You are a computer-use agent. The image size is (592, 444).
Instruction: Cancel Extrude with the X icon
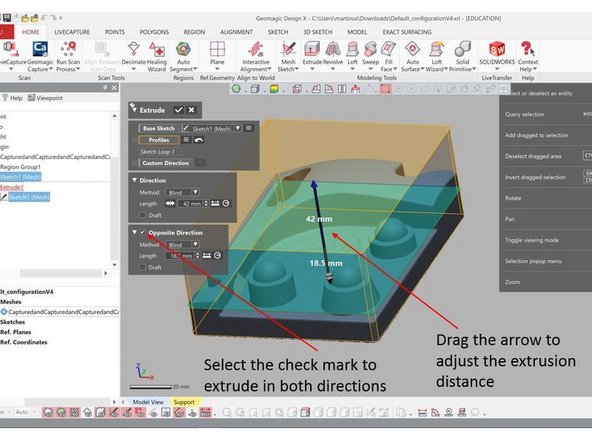tap(191, 110)
